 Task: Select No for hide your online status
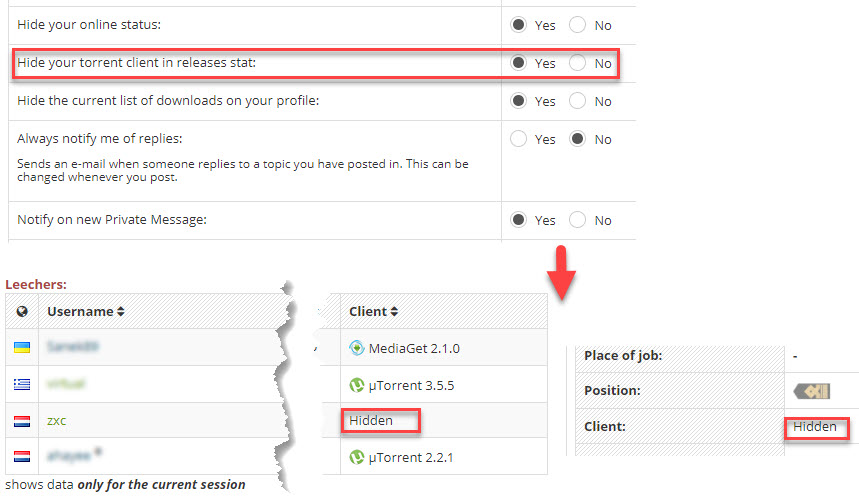(577, 25)
